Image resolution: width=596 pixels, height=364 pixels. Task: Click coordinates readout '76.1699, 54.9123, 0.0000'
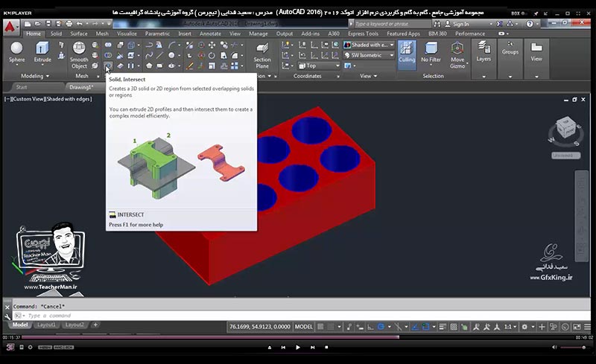click(259, 327)
